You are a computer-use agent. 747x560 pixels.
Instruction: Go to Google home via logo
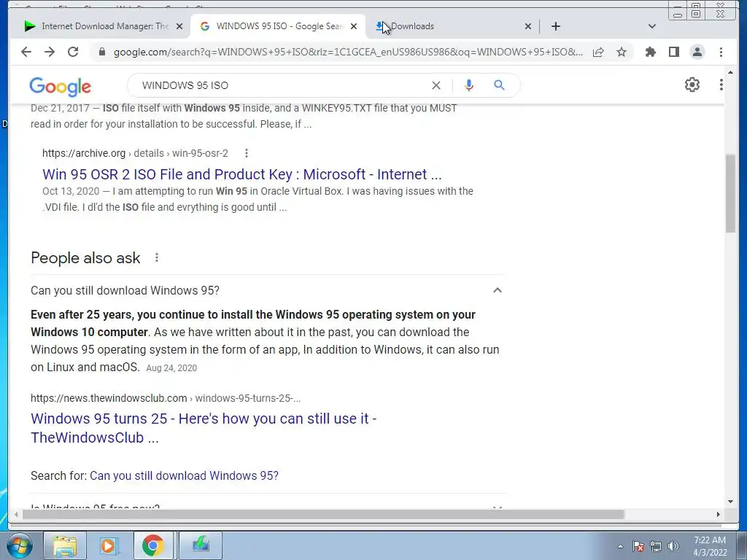[60, 86]
